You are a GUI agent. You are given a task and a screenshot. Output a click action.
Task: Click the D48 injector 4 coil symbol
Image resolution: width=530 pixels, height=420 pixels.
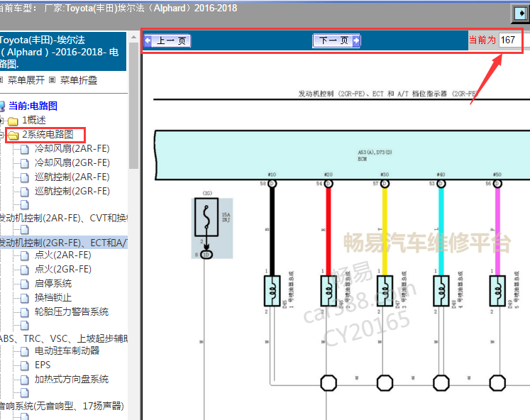(x=441, y=291)
